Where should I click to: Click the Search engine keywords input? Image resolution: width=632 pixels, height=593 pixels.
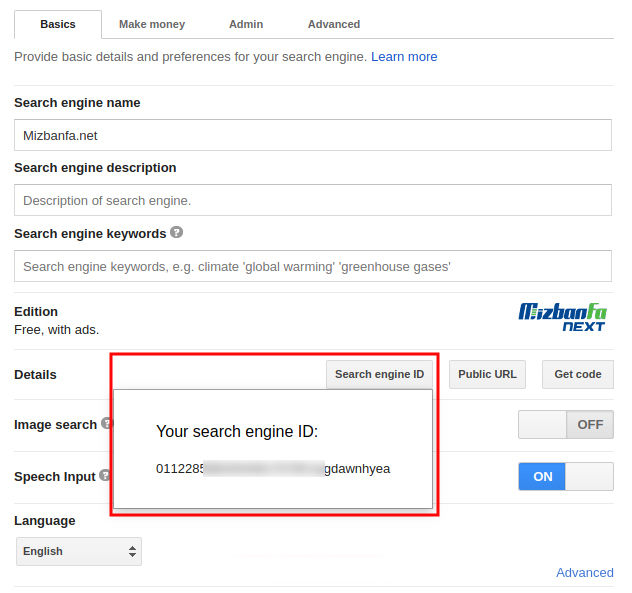click(x=312, y=266)
